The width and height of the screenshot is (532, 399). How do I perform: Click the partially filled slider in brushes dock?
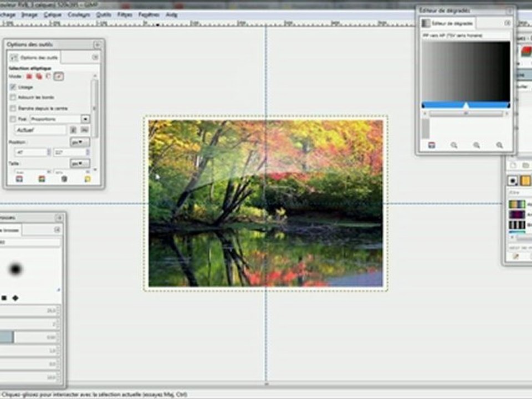coord(30,337)
